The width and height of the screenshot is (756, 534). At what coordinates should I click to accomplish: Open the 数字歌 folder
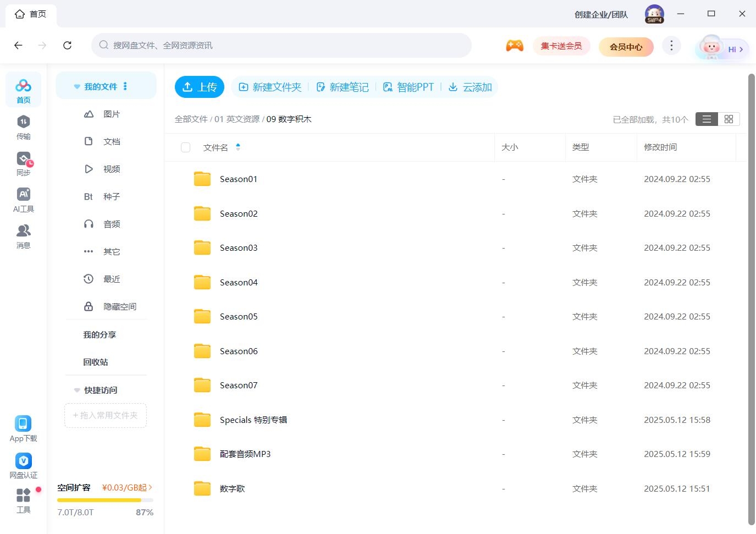point(232,488)
